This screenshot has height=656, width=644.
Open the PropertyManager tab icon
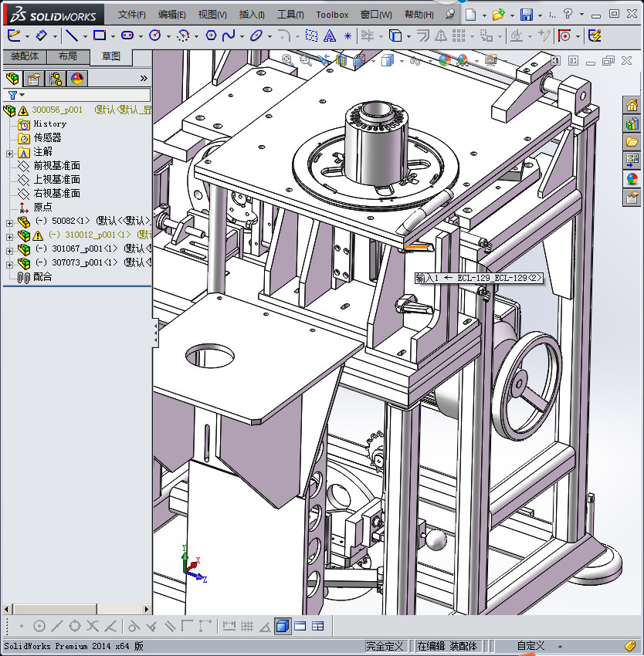tap(34, 78)
